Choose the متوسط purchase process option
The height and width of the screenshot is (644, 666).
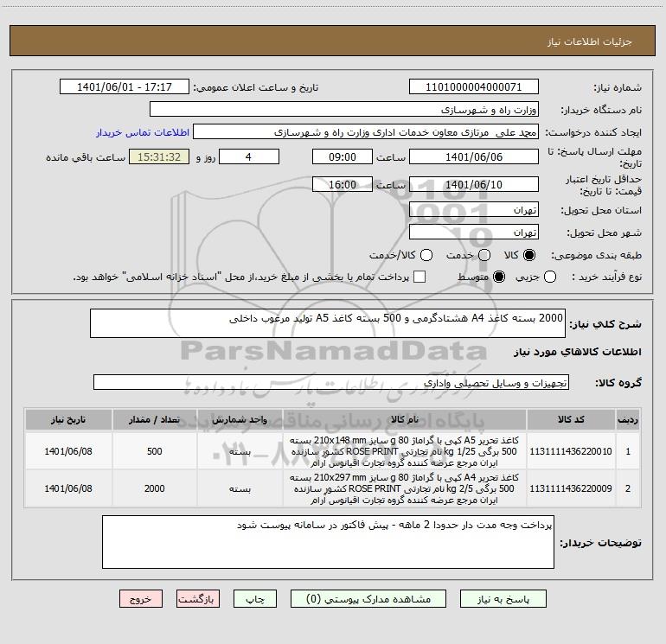[499, 277]
